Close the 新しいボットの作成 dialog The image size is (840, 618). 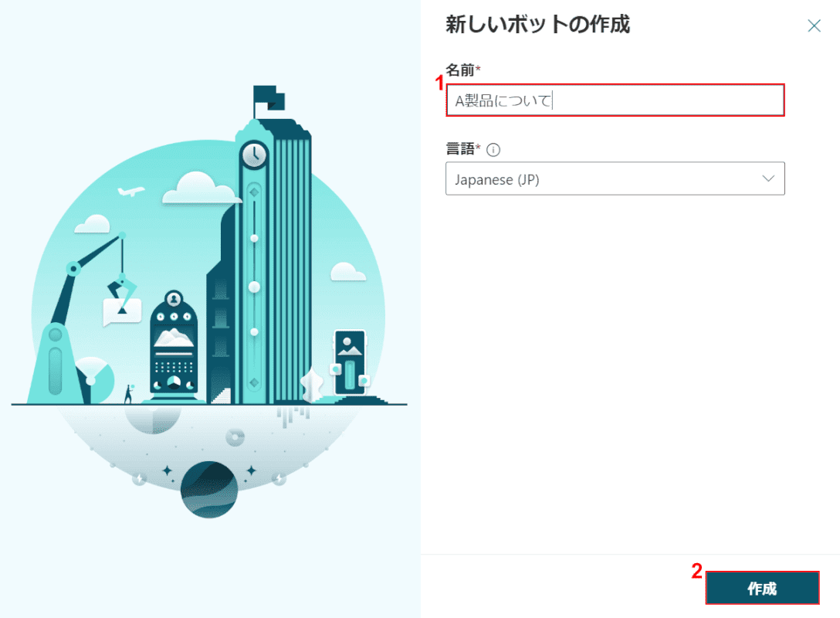pos(814,25)
